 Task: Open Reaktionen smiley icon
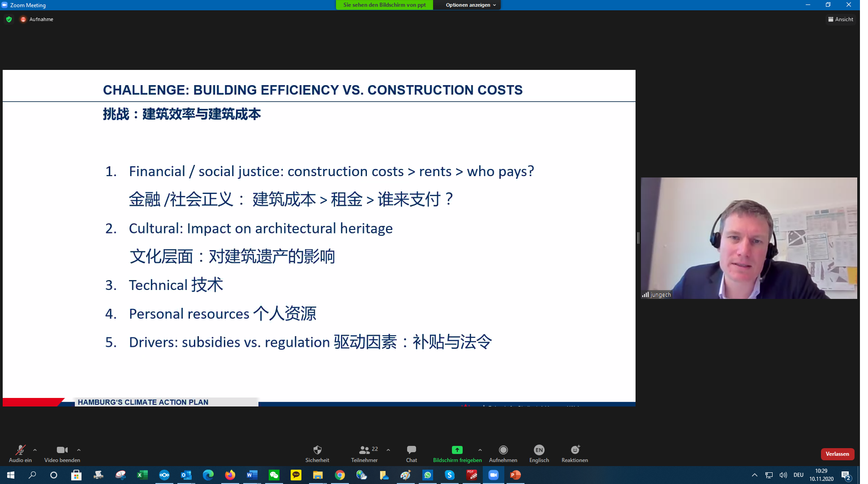(575, 450)
